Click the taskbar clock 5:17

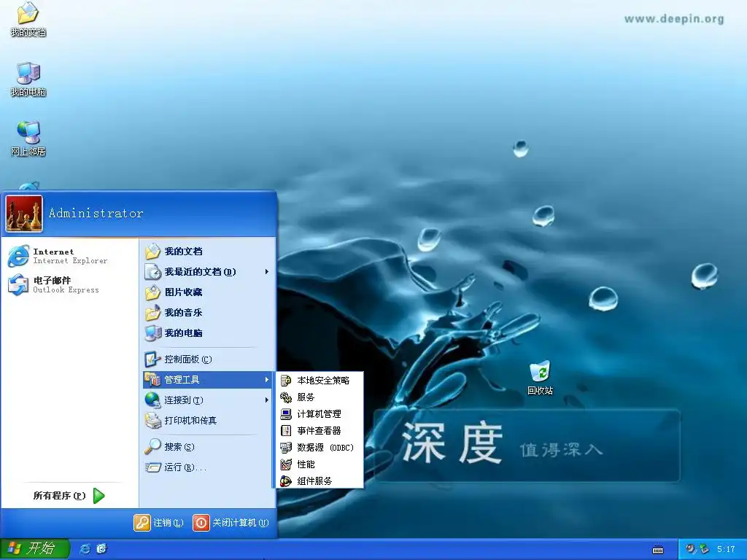726,549
